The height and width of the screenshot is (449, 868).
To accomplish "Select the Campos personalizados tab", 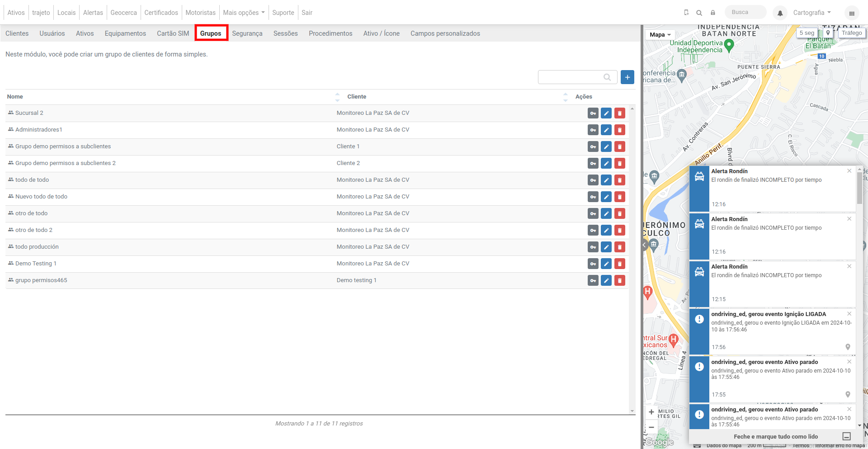I will [x=445, y=33].
